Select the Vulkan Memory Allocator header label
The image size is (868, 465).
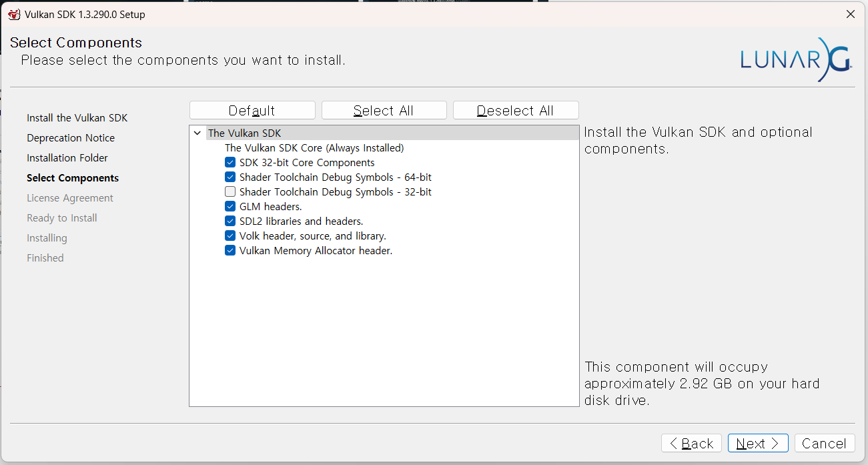pos(316,250)
